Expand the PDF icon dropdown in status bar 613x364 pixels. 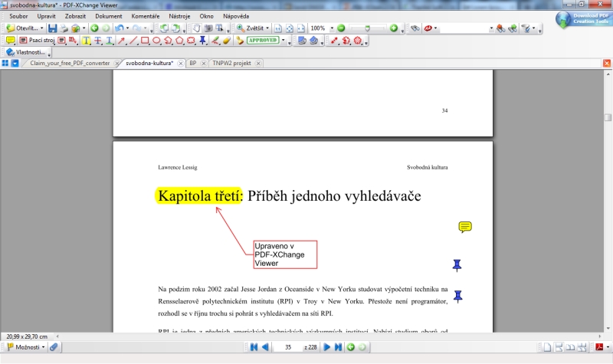click(608, 347)
